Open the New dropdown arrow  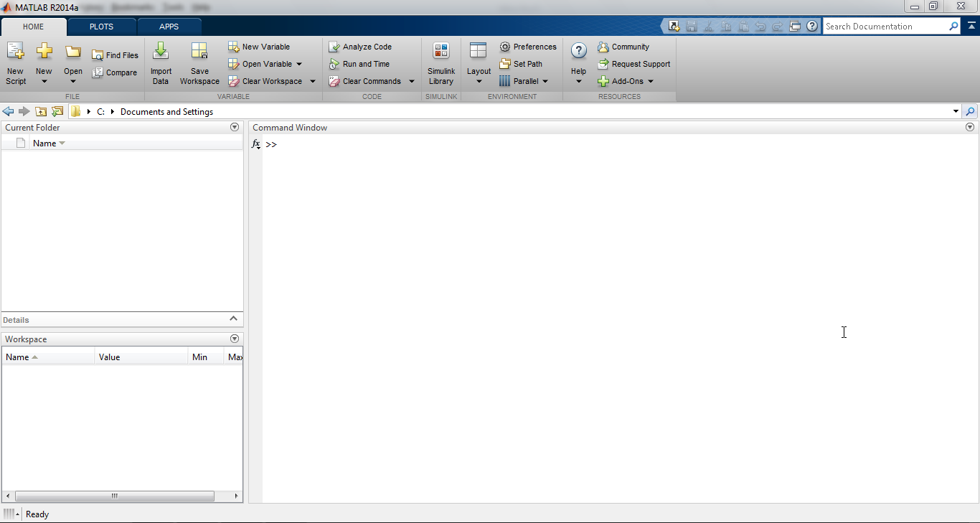44,81
